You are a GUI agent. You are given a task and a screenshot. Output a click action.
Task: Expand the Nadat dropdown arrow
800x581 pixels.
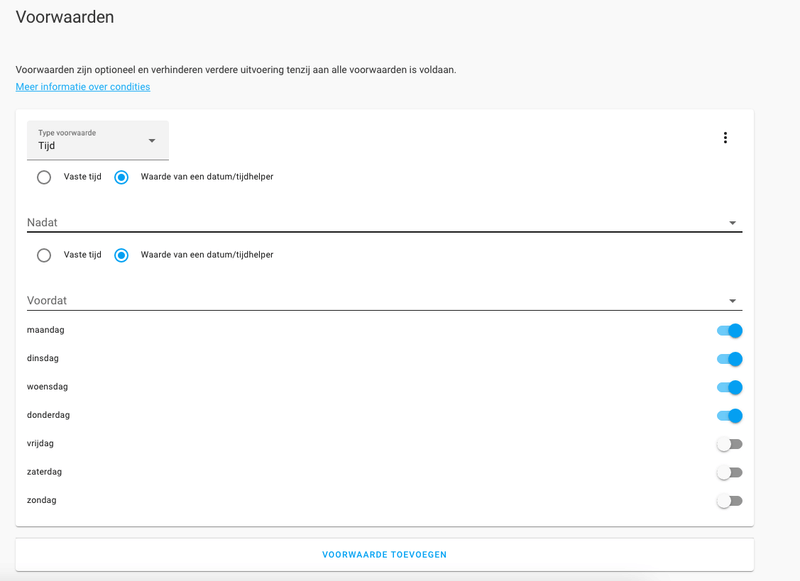(x=733, y=221)
